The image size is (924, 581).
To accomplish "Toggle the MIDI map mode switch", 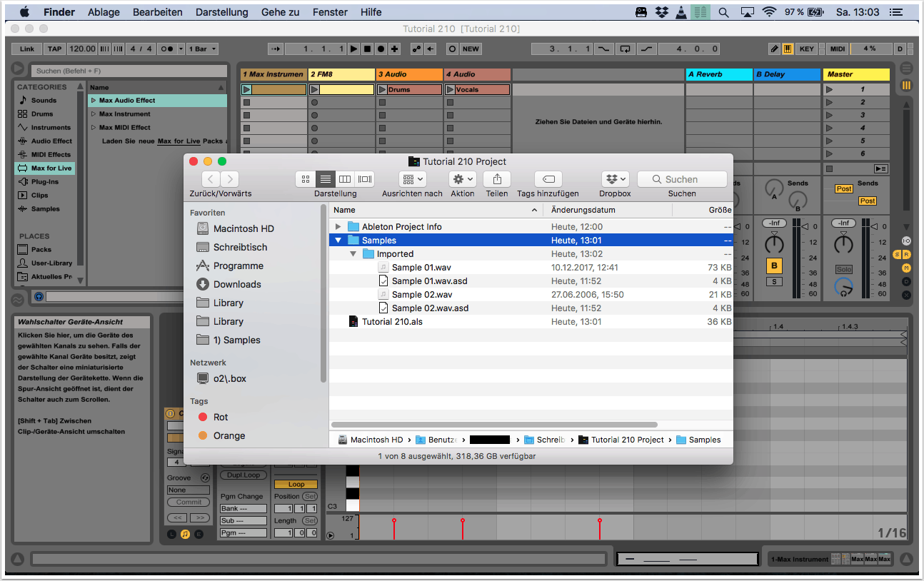I will [838, 49].
